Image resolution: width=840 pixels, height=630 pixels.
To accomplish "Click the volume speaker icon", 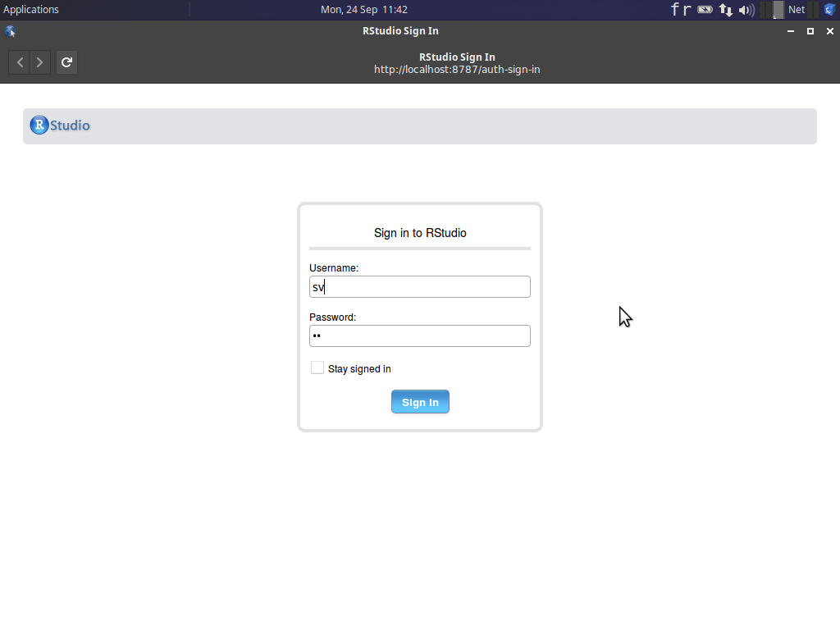I will (746, 10).
